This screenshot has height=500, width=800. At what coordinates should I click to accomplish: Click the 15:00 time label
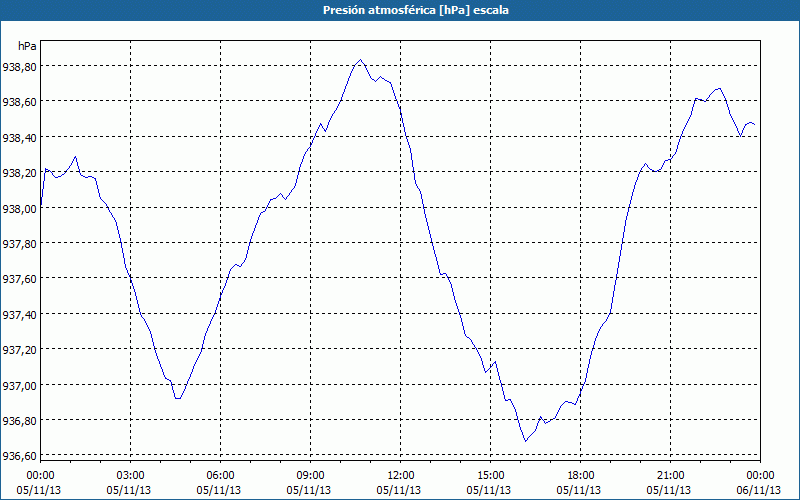coord(490,476)
